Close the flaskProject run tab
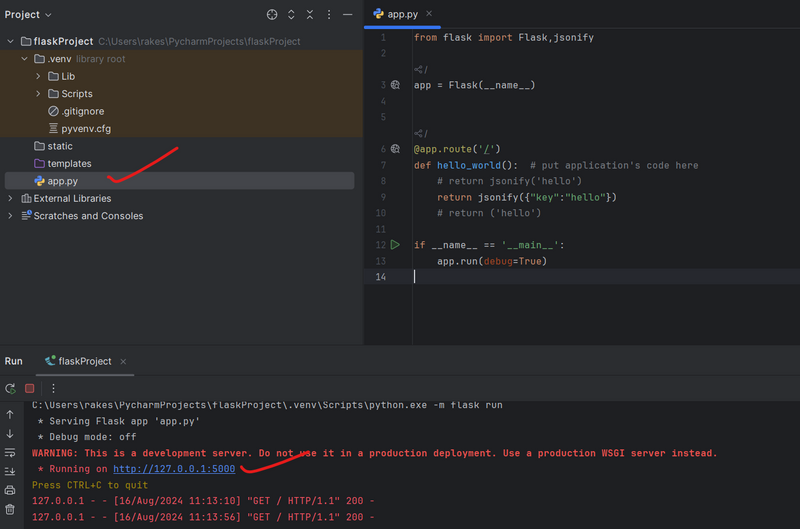 point(122,361)
